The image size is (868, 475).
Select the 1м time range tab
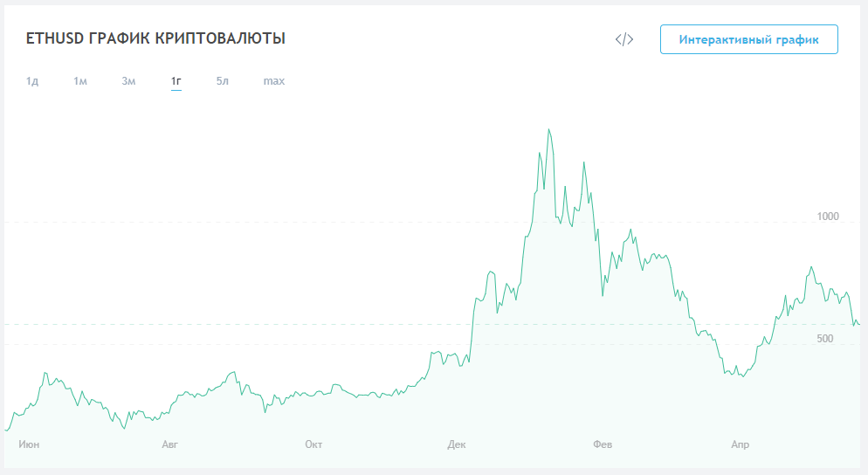[80, 81]
